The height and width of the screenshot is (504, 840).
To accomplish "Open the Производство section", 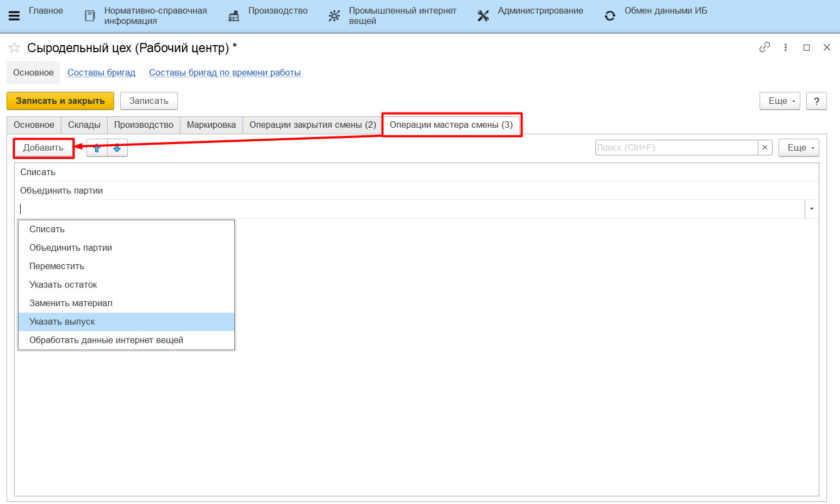I will click(x=277, y=11).
